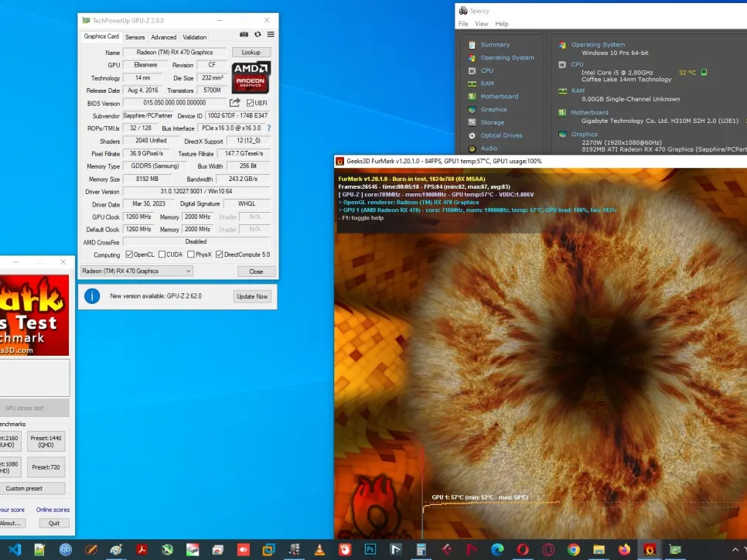
Task: Open qBittorrent from the taskbar
Action: (65, 549)
